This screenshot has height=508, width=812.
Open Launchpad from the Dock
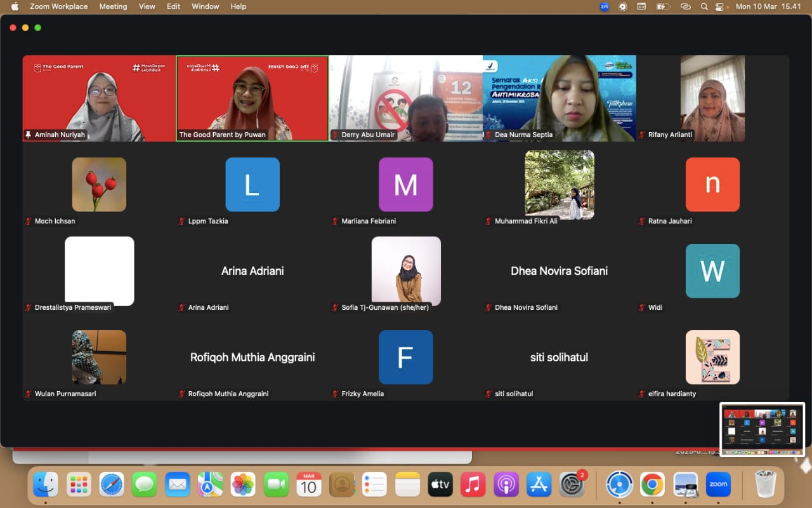[x=79, y=485]
